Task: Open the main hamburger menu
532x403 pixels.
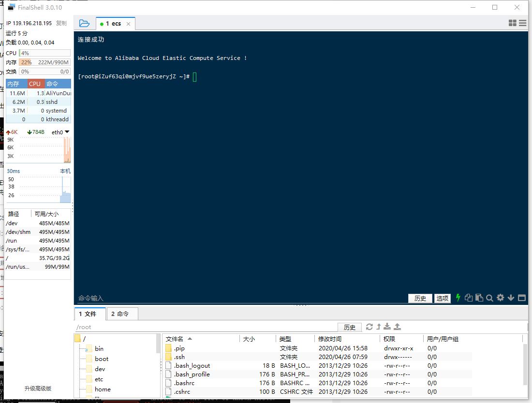Action: coord(522,23)
